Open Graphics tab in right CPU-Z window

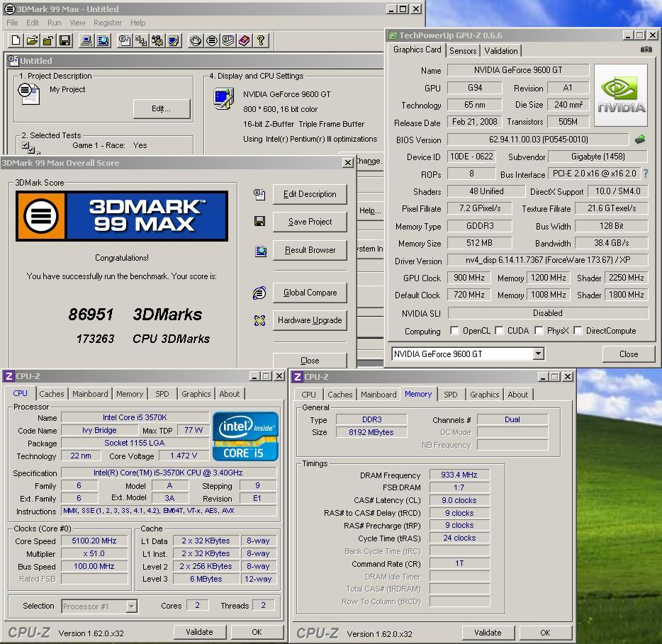pyautogui.click(x=484, y=395)
